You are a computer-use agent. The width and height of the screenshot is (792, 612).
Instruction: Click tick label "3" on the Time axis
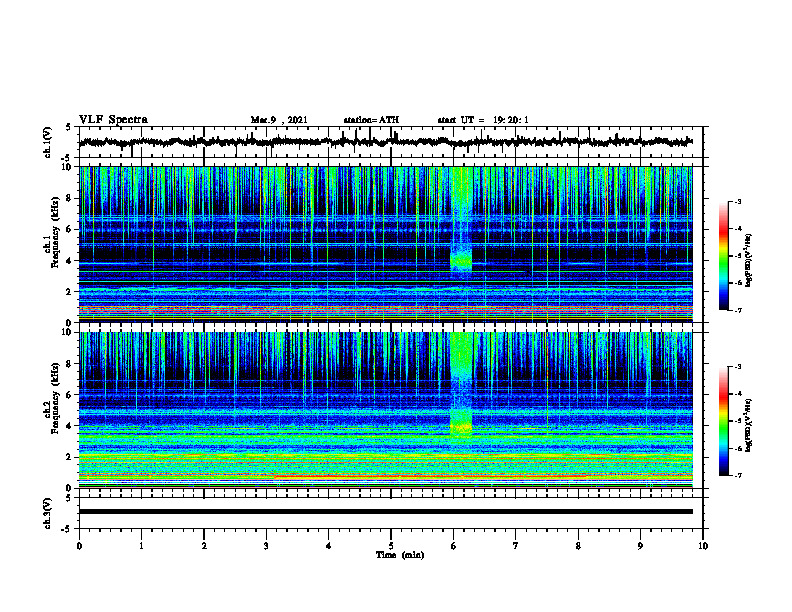point(266,546)
